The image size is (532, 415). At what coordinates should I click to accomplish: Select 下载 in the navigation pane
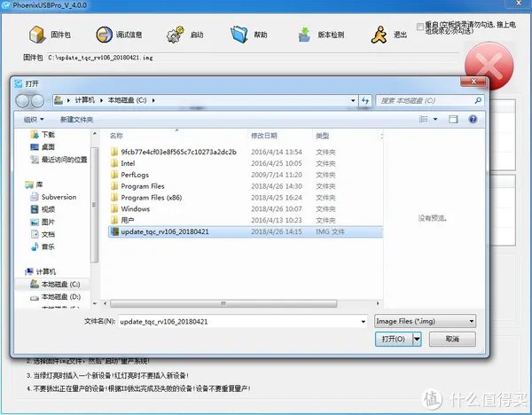coord(43,135)
